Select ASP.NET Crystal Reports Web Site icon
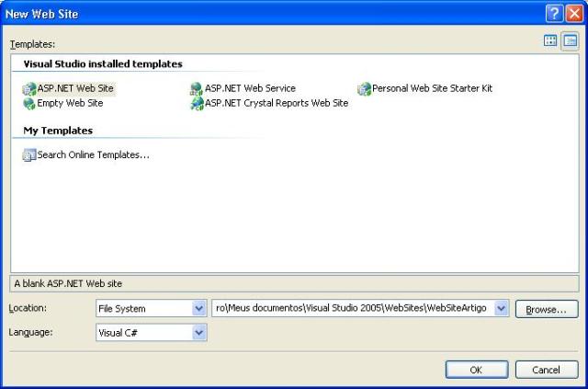Image resolution: width=588 pixels, height=389 pixels. (196, 104)
